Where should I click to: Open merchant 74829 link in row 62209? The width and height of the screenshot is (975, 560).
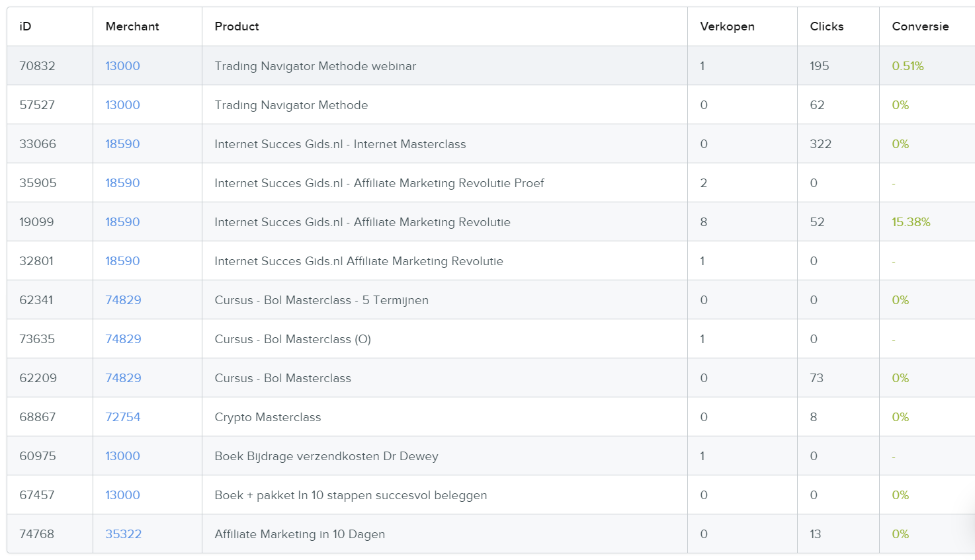(x=123, y=378)
